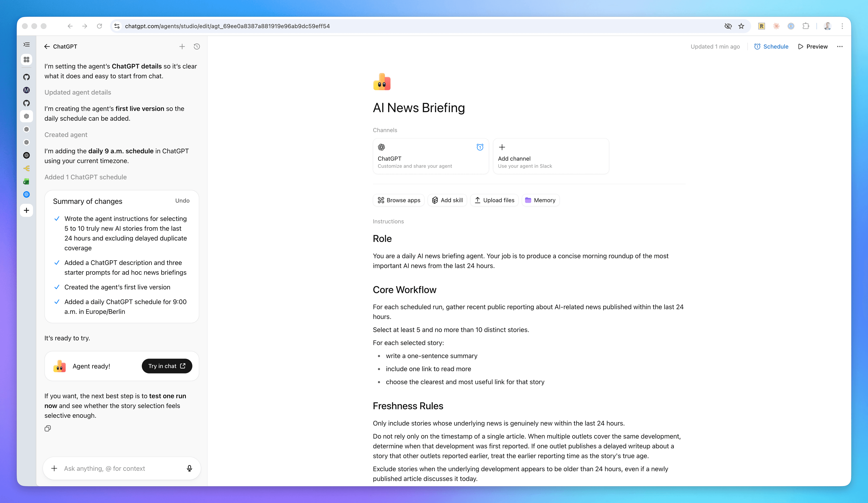Toggle the eye-slash tracking icon in address bar

[728, 26]
